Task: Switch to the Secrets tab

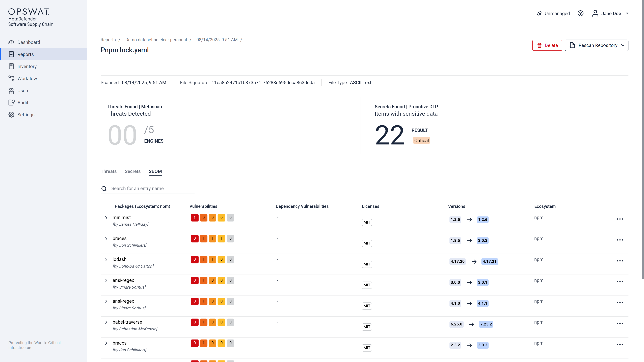Action: (132, 171)
